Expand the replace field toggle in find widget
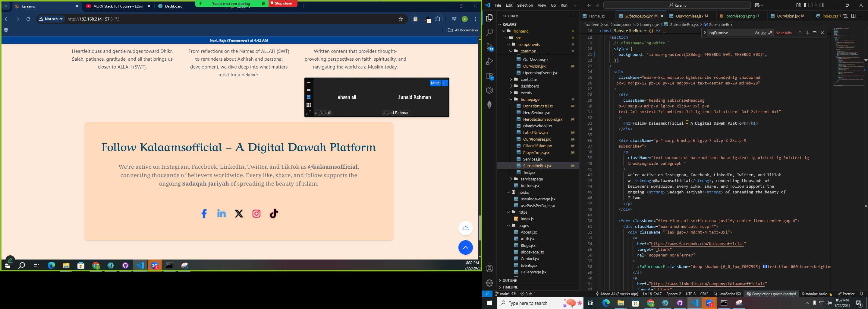Viewport: 868px width, 309px height. pyautogui.click(x=705, y=33)
